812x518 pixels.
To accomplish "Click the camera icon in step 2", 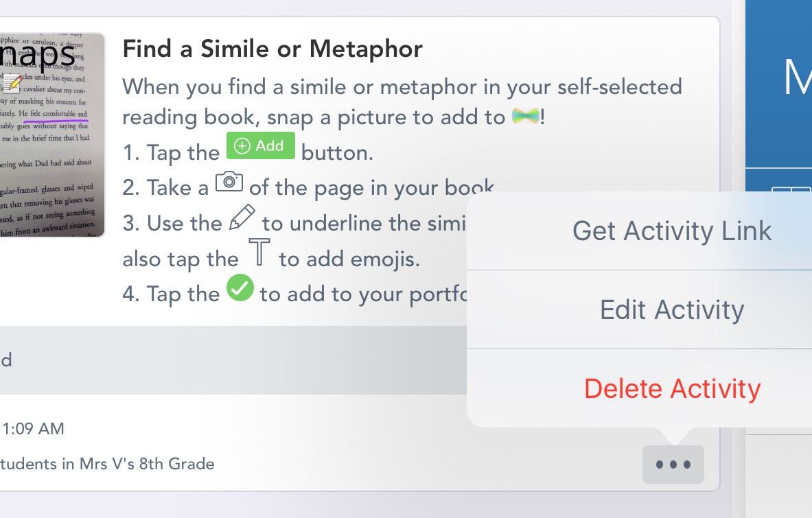I will tap(229, 182).
